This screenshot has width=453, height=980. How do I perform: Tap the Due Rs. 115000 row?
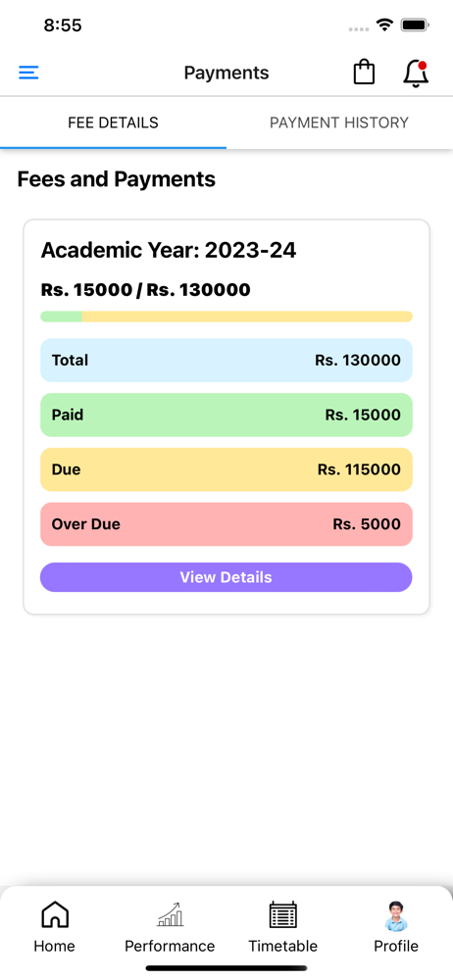tap(226, 469)
